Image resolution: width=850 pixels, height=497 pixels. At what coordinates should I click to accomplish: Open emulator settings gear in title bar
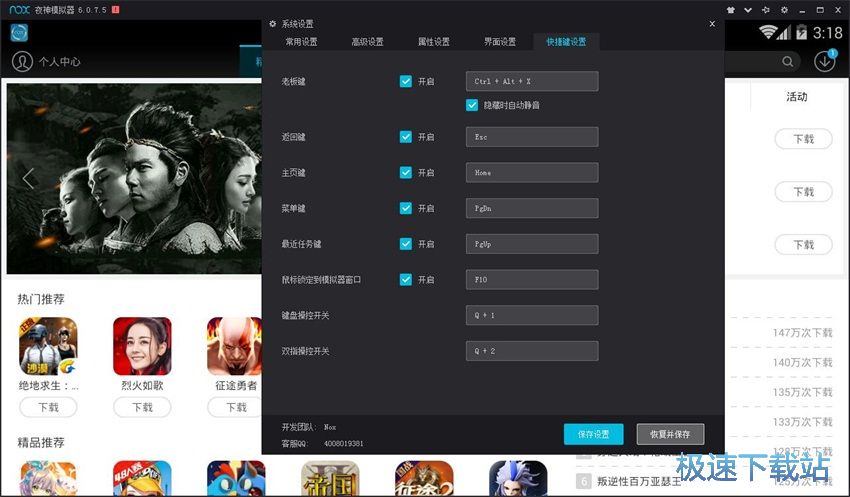(784, 10)
